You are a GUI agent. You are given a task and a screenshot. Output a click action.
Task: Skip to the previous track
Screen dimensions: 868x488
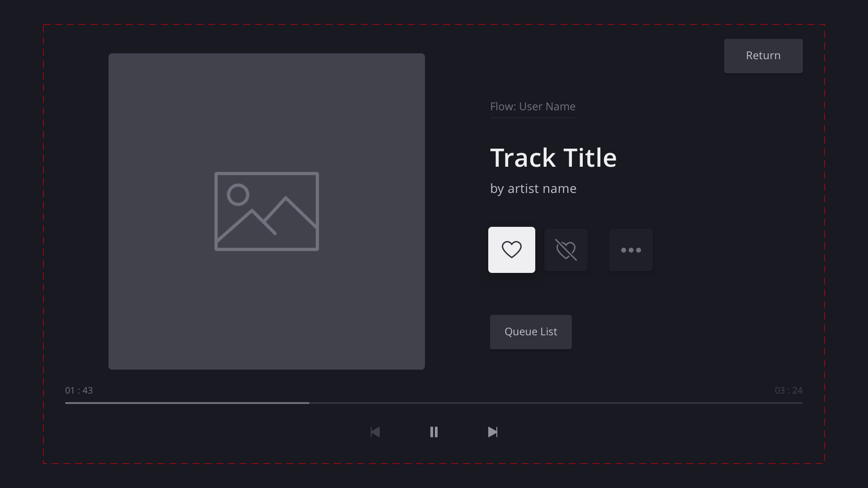[375, 432]
